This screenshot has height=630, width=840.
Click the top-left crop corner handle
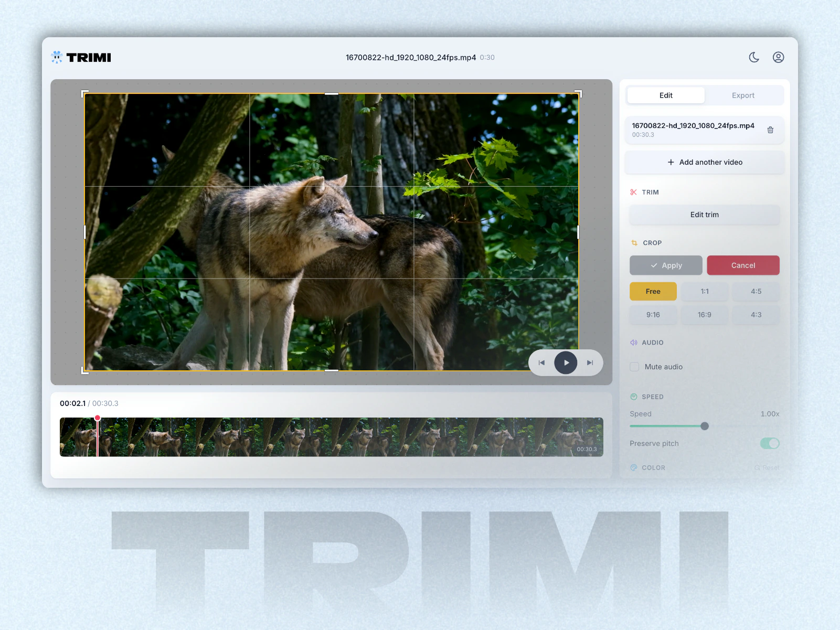click(x=84, y=93)
